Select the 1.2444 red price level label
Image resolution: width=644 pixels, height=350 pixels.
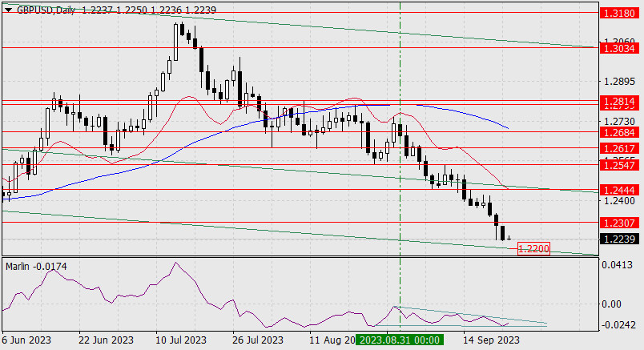[x=620, y=190]
